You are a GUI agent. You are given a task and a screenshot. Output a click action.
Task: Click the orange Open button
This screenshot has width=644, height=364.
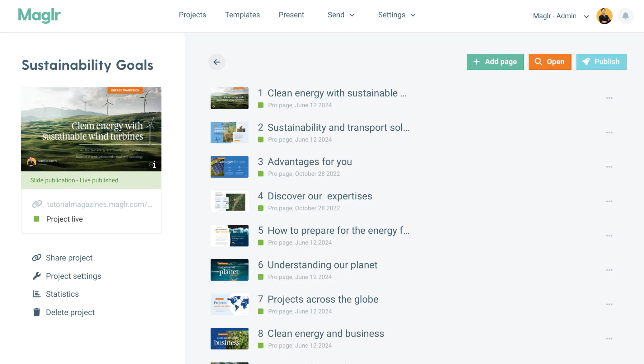tap(550, 62)
